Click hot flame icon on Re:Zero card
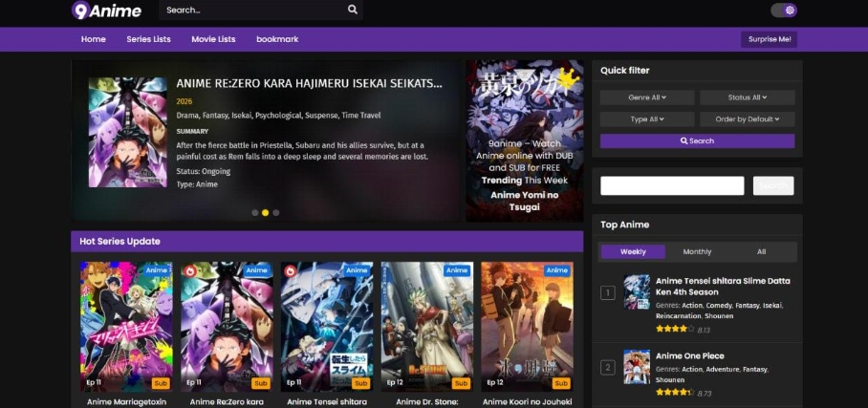868x408 pixels. click(190, 270)
